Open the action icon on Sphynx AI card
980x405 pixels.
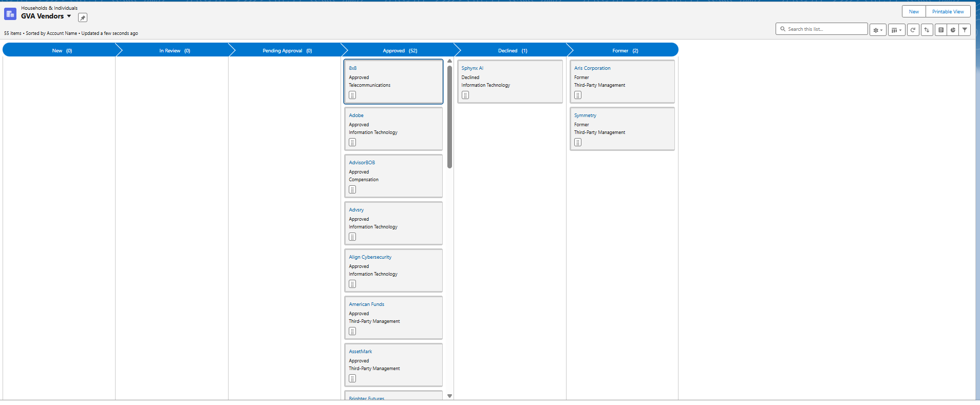coord(465,95)
